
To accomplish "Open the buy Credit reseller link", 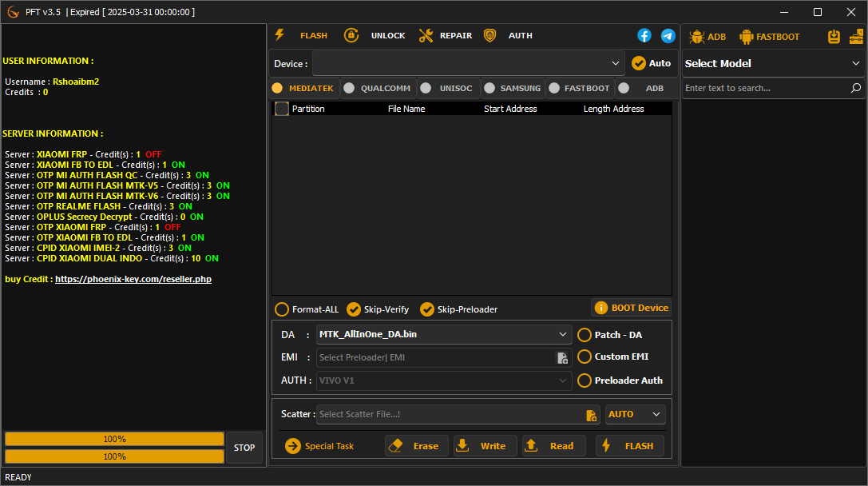I will coord(133,278).
